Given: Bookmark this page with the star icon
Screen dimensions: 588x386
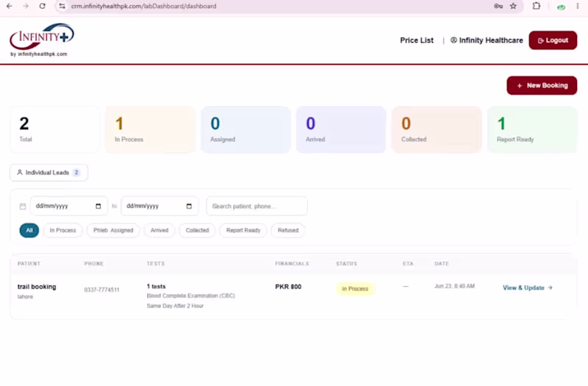Looking at the screenshot, I should coord(513,6).
